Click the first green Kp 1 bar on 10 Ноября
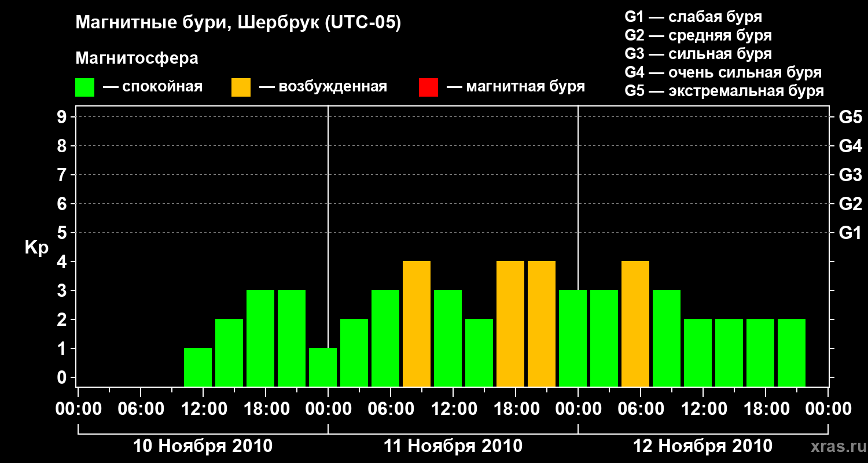 coord(198,367)
